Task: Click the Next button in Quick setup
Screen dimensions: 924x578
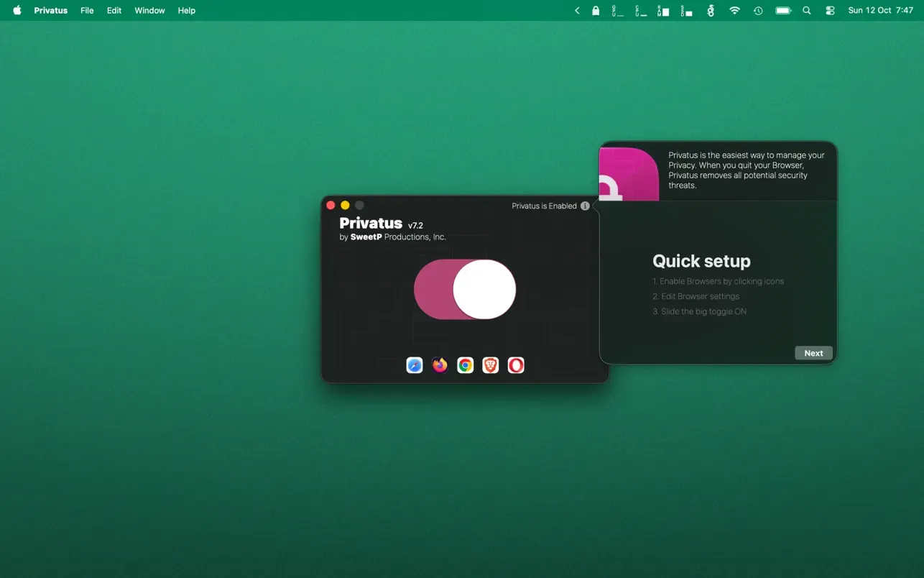Action: [813, 353]
